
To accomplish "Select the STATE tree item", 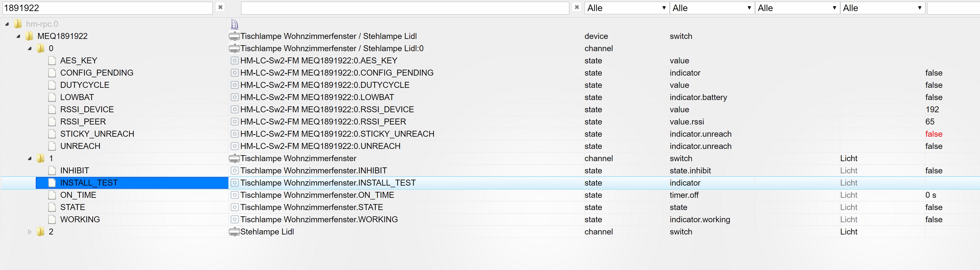I will coord(73,207).
